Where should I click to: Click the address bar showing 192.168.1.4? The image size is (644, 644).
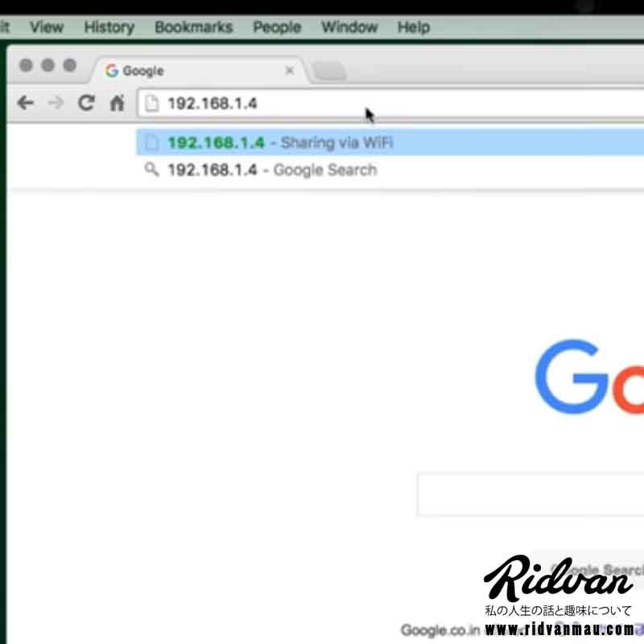(x=391, y=103)
